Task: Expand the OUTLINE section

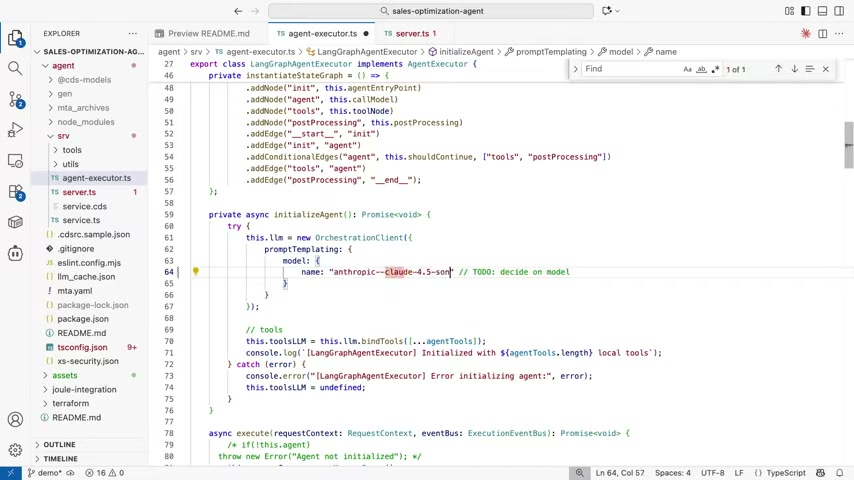Action: [59, 445]
